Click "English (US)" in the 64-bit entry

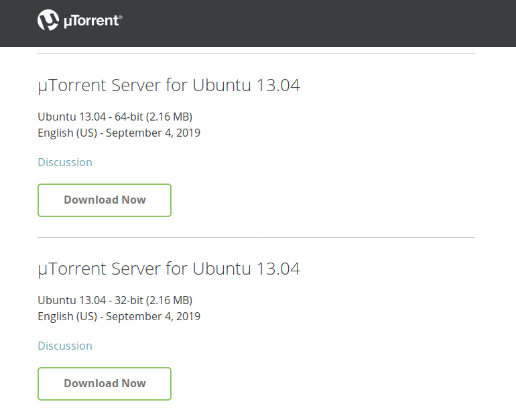pos(65,133)
